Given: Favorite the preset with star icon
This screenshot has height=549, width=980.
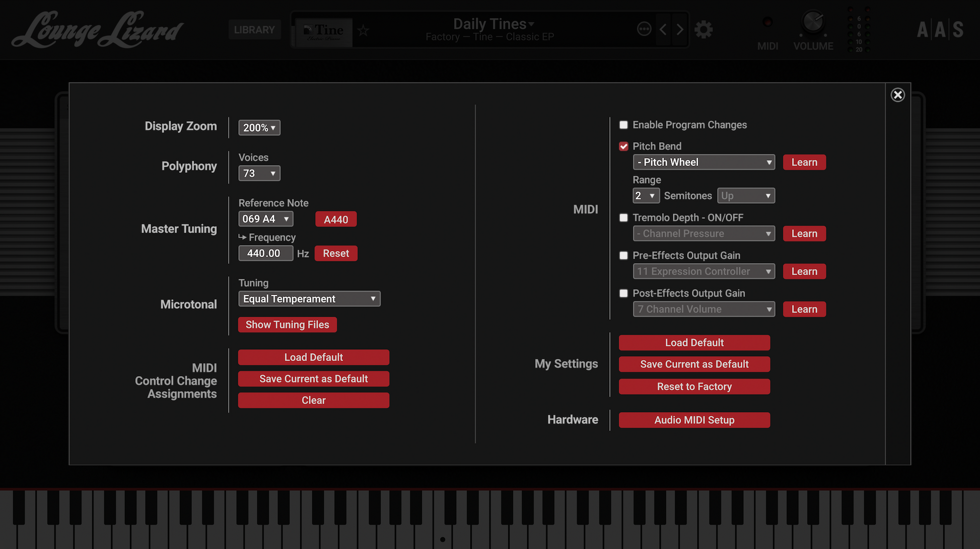Looking at the screenshot, I should click(363, 31).
